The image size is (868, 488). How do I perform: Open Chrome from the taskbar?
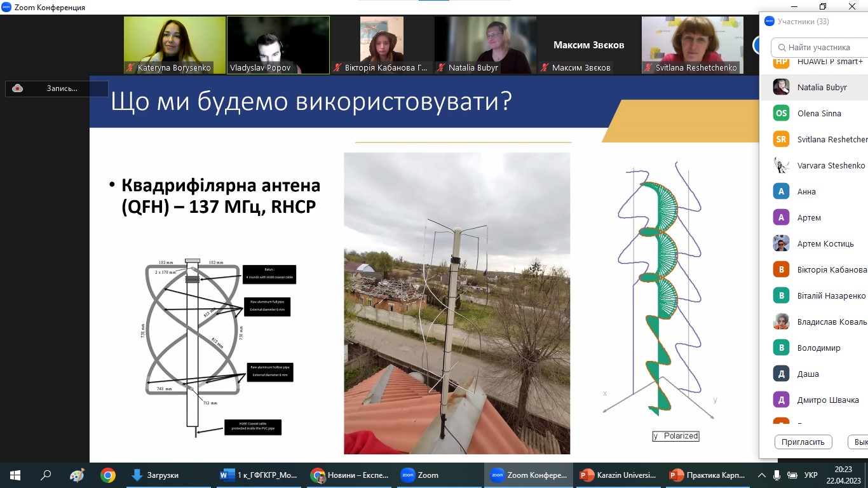click(108, 475)
